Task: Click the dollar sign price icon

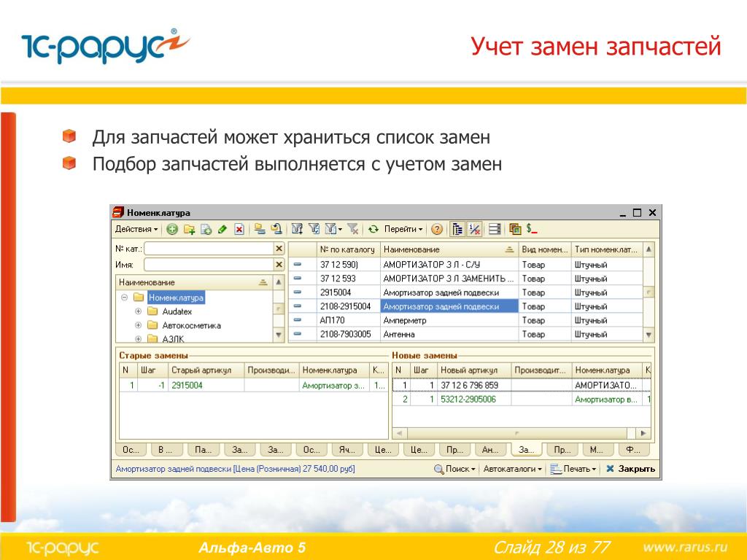Action: pyautogui.click(x=532, y=229)
